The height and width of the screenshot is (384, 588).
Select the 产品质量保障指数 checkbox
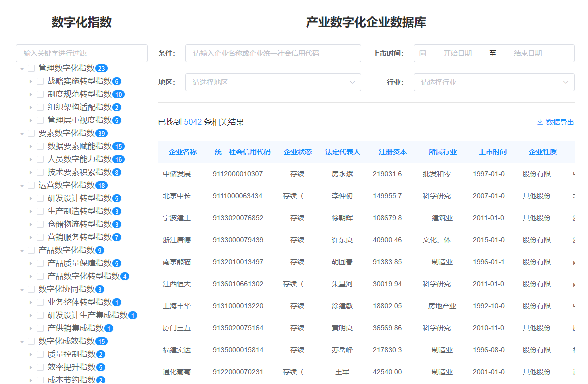click(x=40, y=263)
